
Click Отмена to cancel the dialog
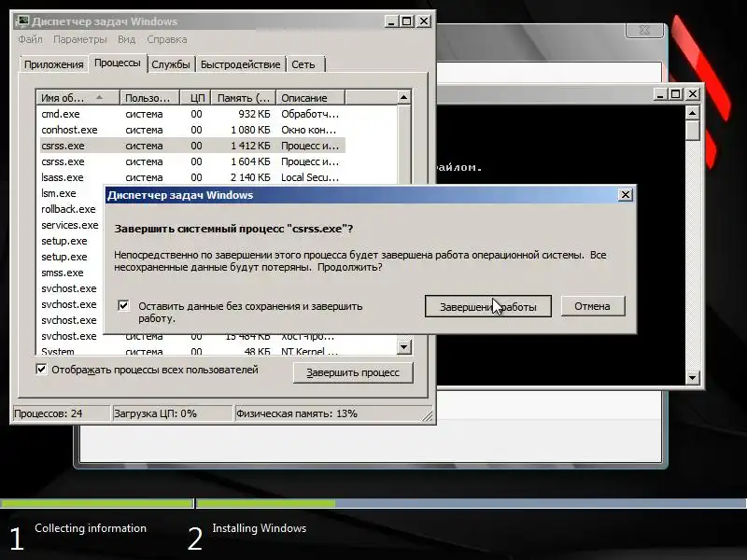coord(593,306)
